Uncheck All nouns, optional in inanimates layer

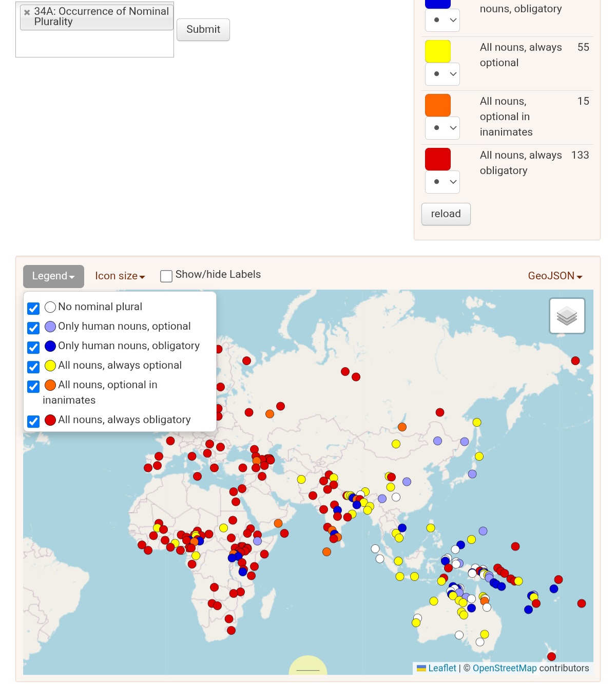click(33, 386)
